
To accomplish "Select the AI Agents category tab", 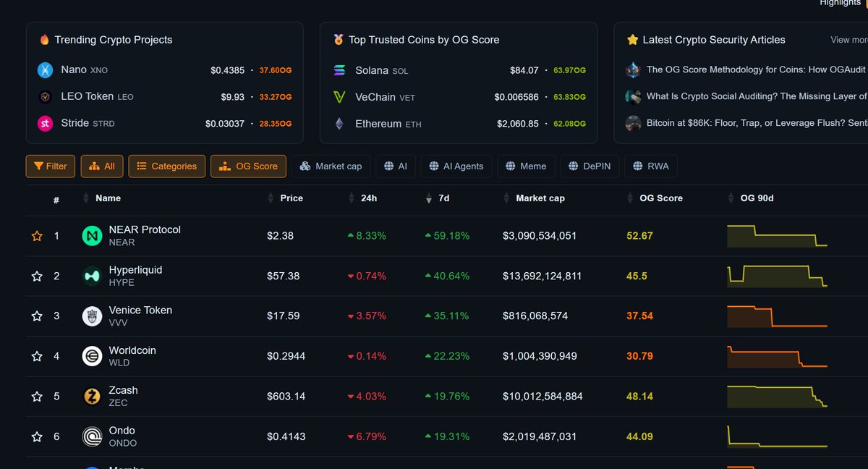I will tap(456, 166).
